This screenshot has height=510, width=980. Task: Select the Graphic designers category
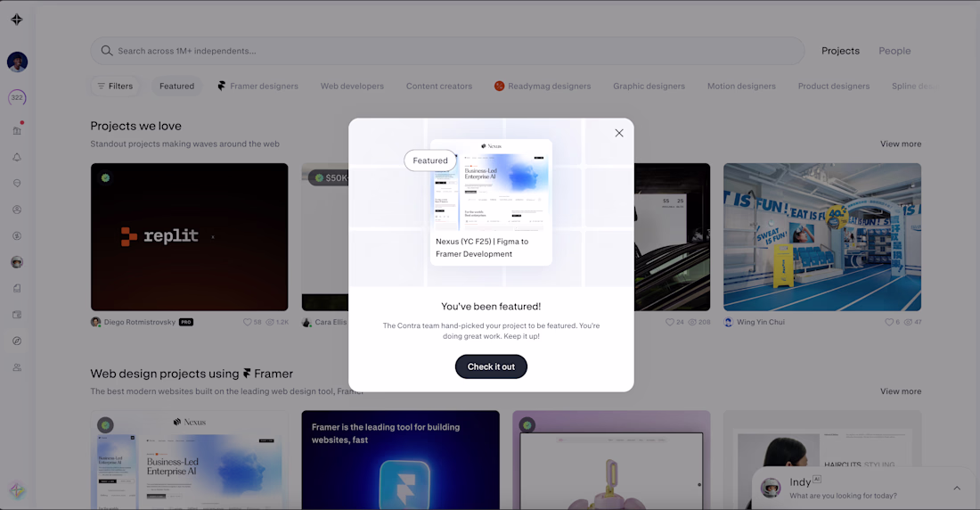click(x=649, y=86)
